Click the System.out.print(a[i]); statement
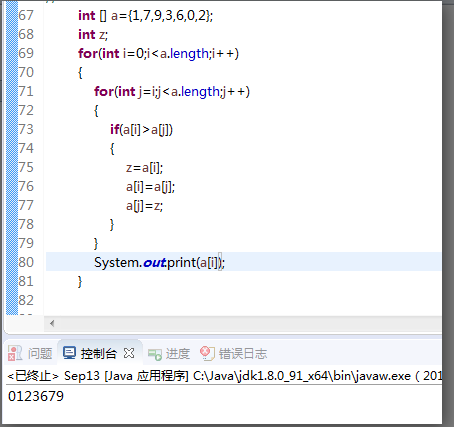Viewport: 454px width, 427px height. (x=159, y=263)
